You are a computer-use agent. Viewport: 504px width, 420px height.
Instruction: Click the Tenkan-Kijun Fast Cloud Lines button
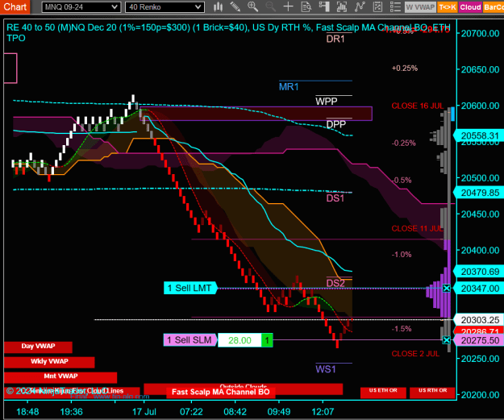[x=72, y=393]
